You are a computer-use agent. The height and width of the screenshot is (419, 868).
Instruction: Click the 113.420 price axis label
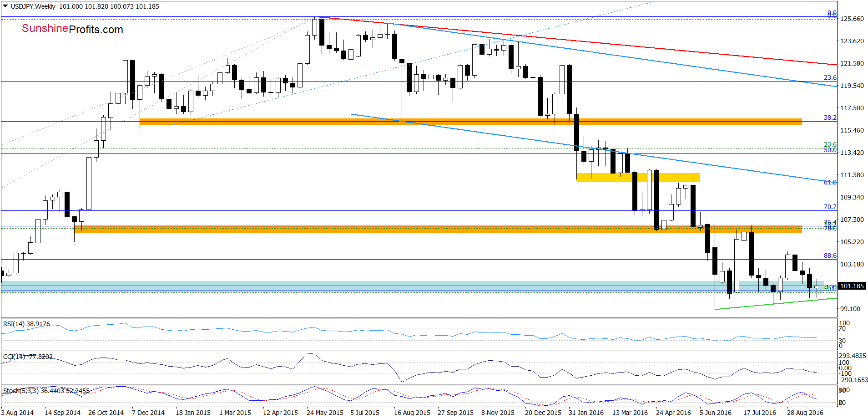click(852, 153)
